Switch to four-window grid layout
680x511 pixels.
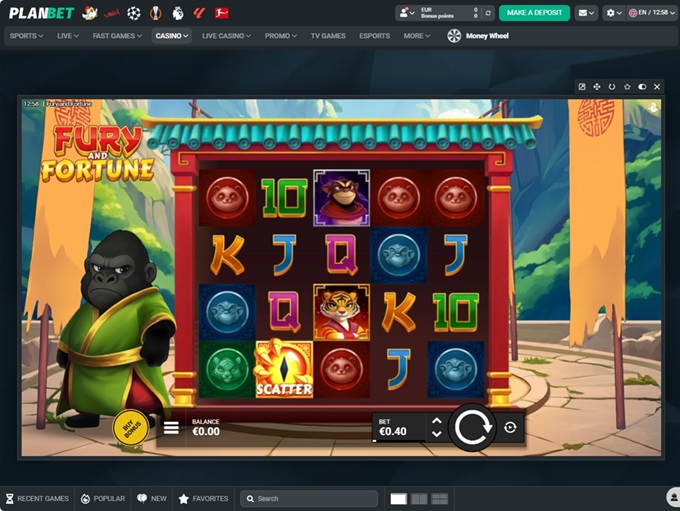pos(439,498)
